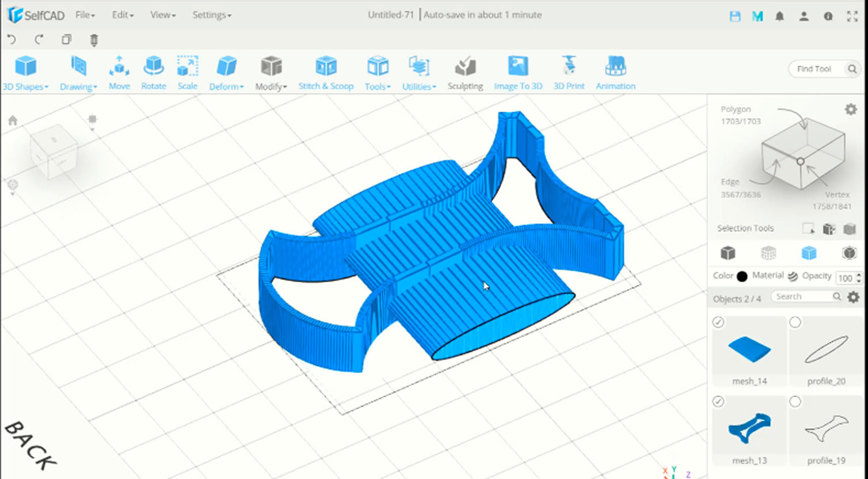
Task: Open the Drawing tool menu
Action: [78, 73]
